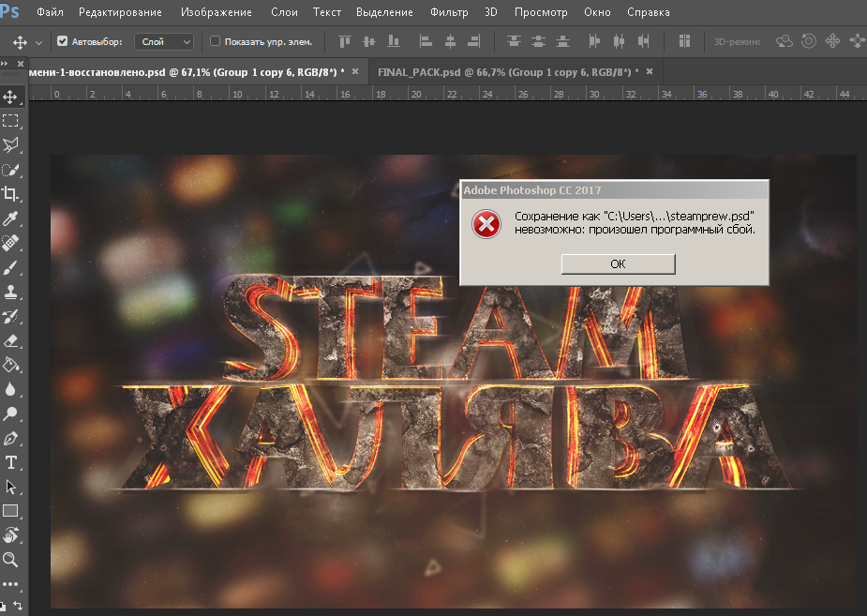Click 3D pan object icon

[832, 41]
